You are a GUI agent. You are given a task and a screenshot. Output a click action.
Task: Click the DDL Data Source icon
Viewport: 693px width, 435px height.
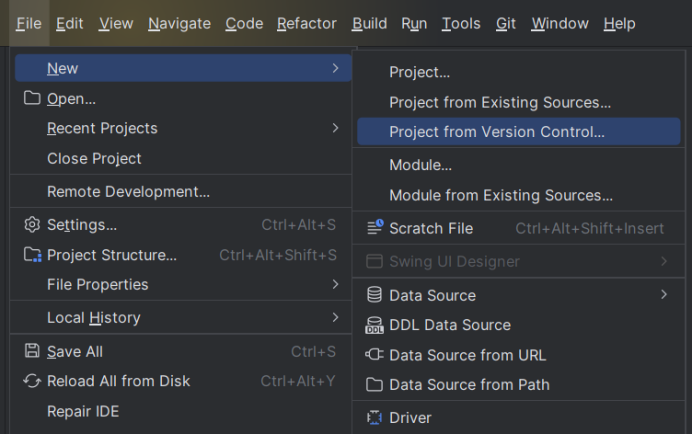(375, 325)
